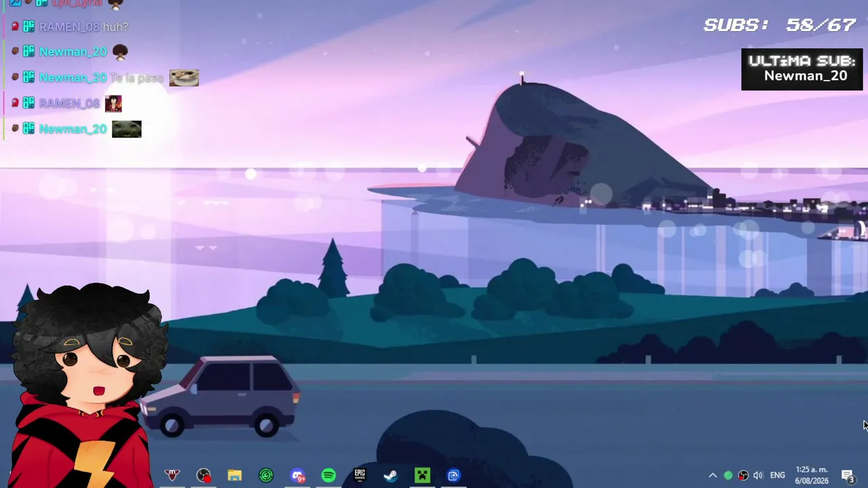Open Discord with the 9+ badge
Viewport: 868px width, 488px height.
(298, 475)
